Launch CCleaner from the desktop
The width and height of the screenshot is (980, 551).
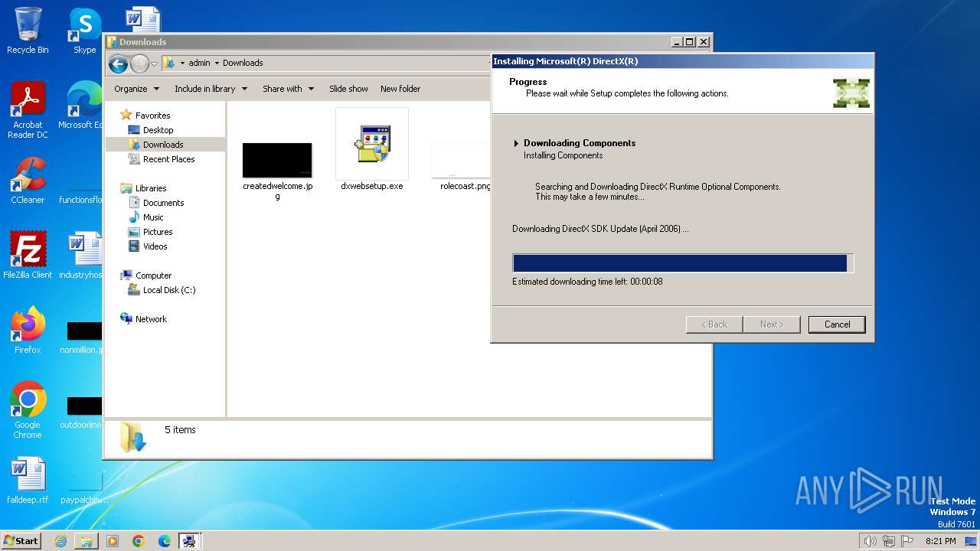coord(28,181)
